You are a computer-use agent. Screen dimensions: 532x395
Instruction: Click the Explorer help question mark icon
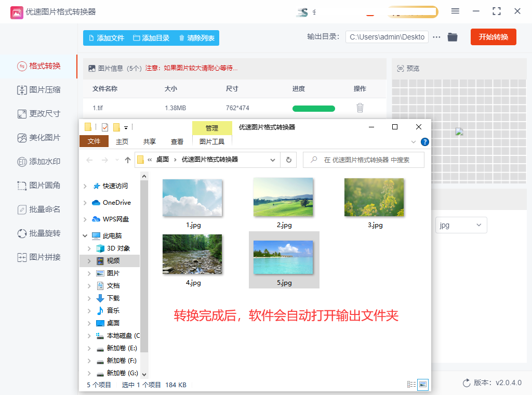click(x=424, y=142)
